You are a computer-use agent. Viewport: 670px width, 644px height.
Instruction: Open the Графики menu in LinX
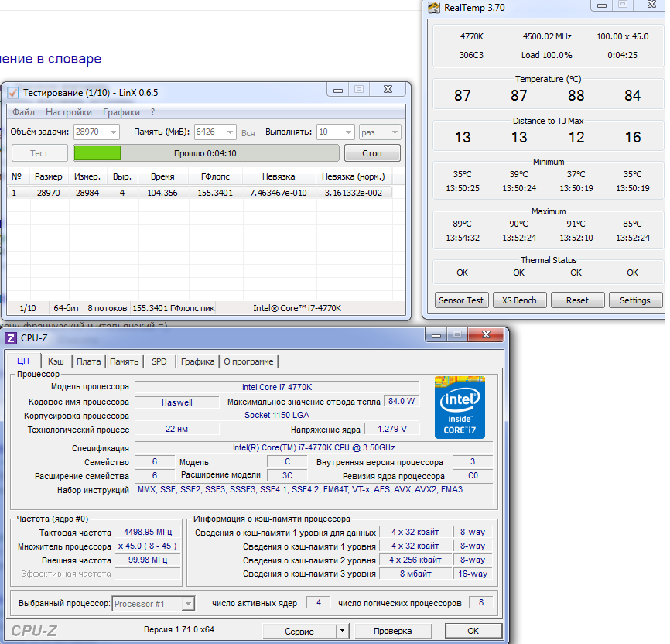(x=121, y=112)
